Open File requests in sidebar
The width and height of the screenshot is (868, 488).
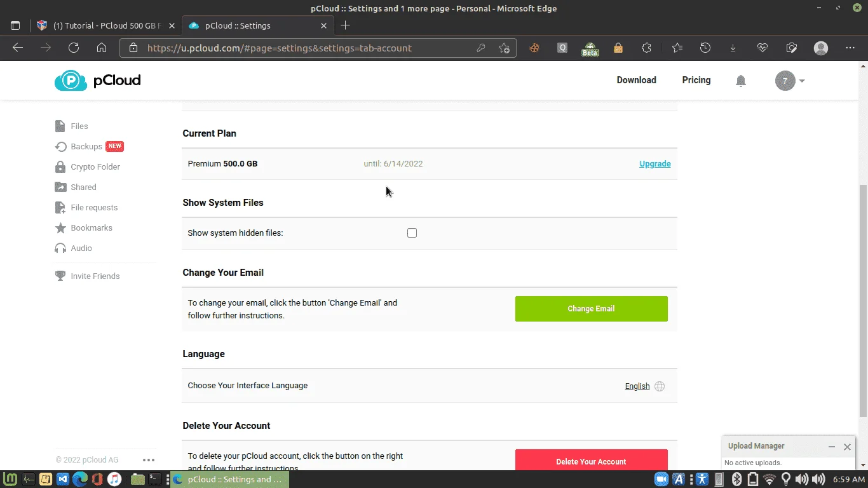coord(86,207)
